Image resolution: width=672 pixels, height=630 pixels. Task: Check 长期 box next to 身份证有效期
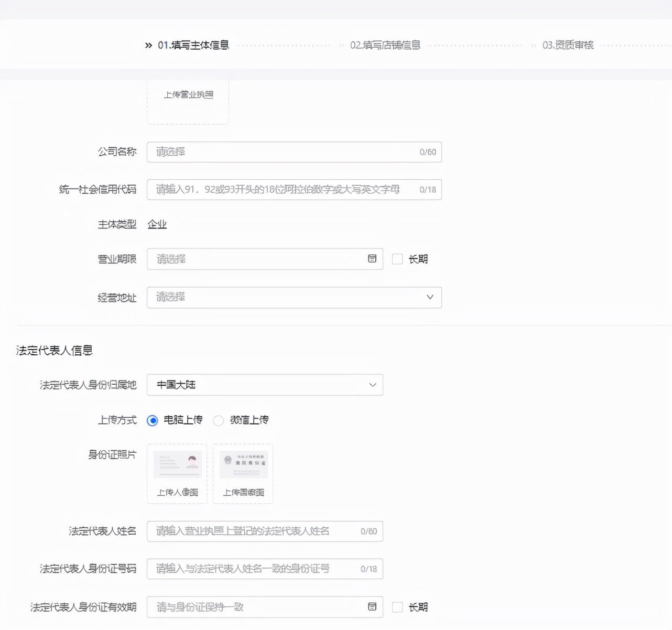coord(397,607)
